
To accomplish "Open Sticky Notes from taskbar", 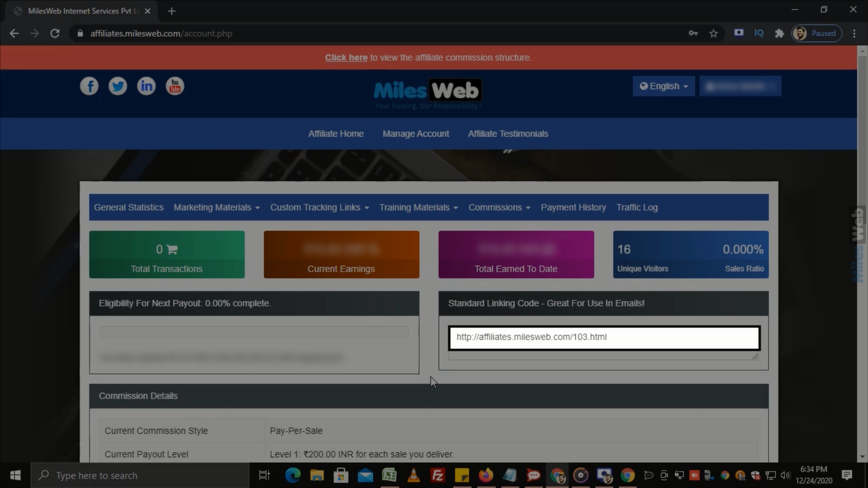I will tap(461, 475).
